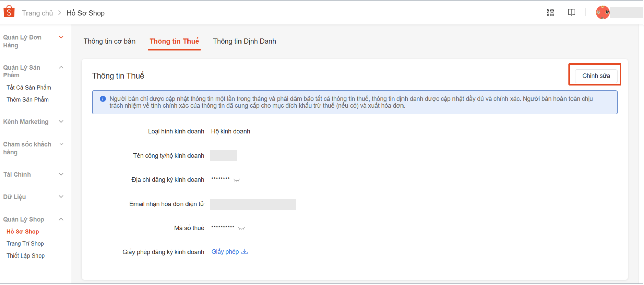The image size is (644, 285).
Task: Click the user profile avatar
Action: pos(602,13)
